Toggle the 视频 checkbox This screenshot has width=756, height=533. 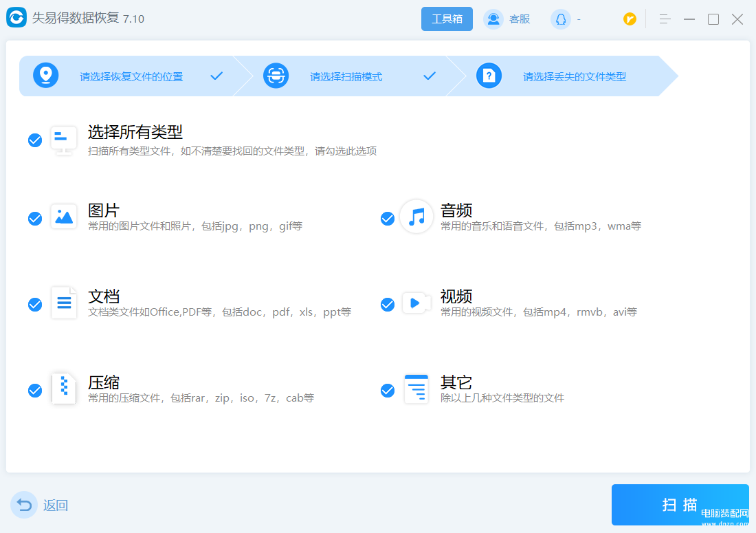click(388, 305)
